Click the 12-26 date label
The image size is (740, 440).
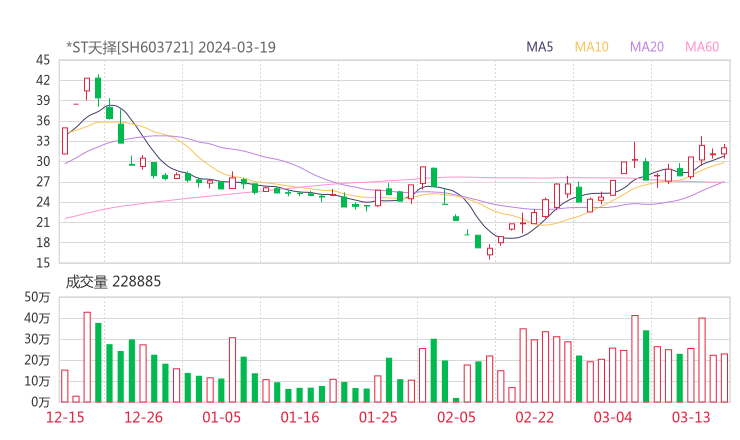coord(143,417)
